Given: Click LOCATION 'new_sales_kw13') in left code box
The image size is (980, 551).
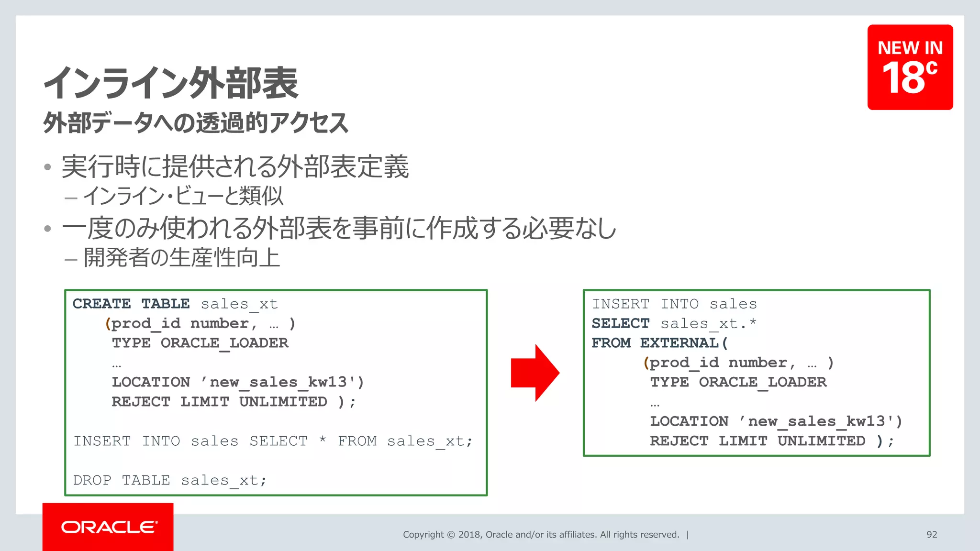Looking at the screenshot, I should click(238, 382).
